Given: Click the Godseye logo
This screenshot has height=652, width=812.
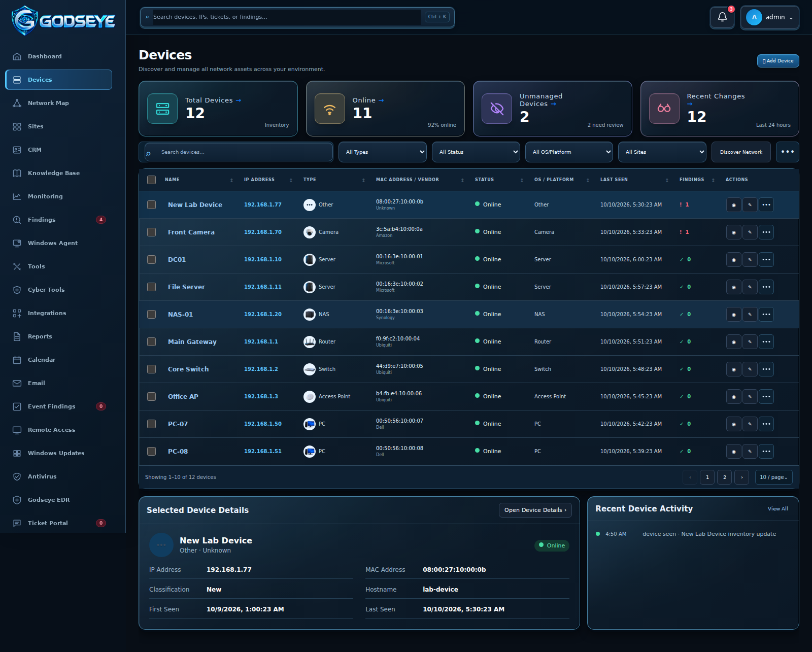Looking at the screenshot, I should tap(63, 20).
